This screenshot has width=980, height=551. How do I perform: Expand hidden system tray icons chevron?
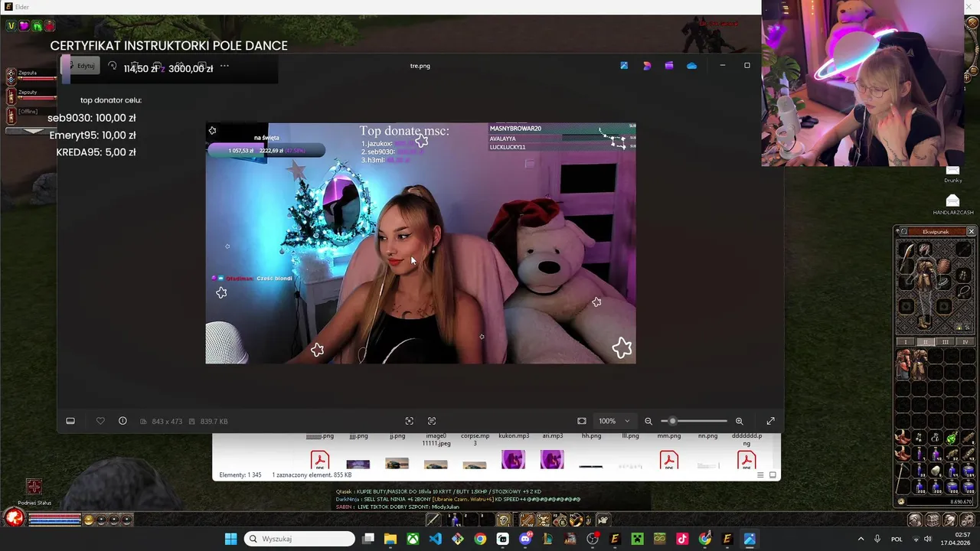tap(861, 539)
